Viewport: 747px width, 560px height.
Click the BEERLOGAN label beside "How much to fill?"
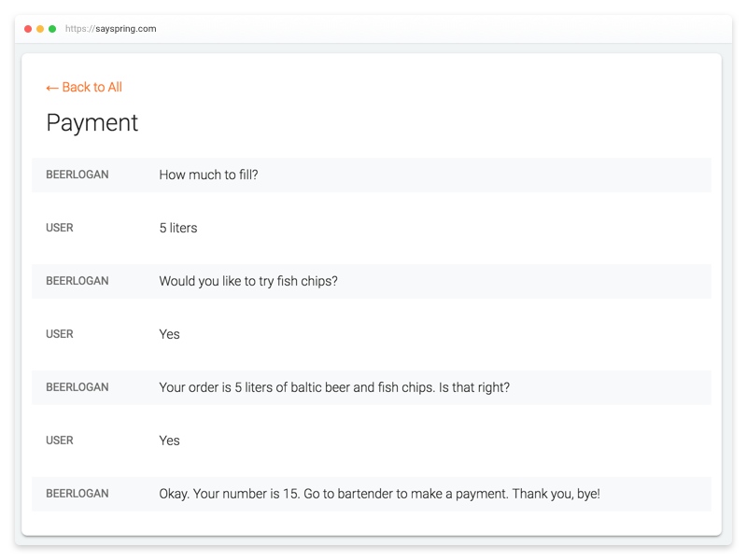[78, 175]
